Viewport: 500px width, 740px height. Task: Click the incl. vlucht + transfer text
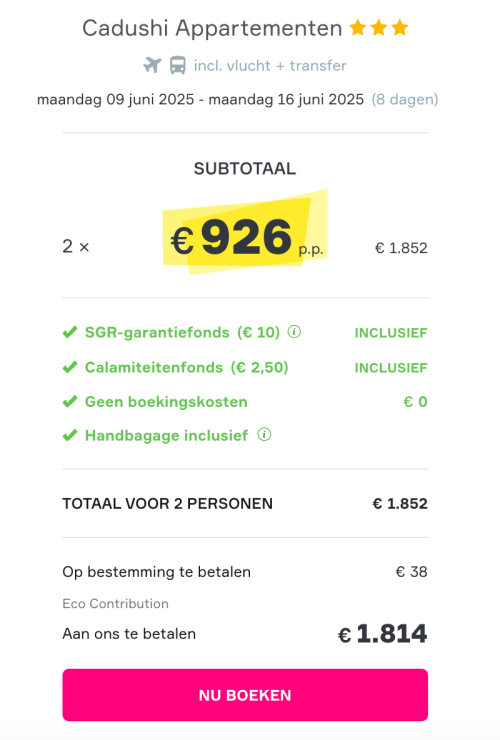click(270, 65)
